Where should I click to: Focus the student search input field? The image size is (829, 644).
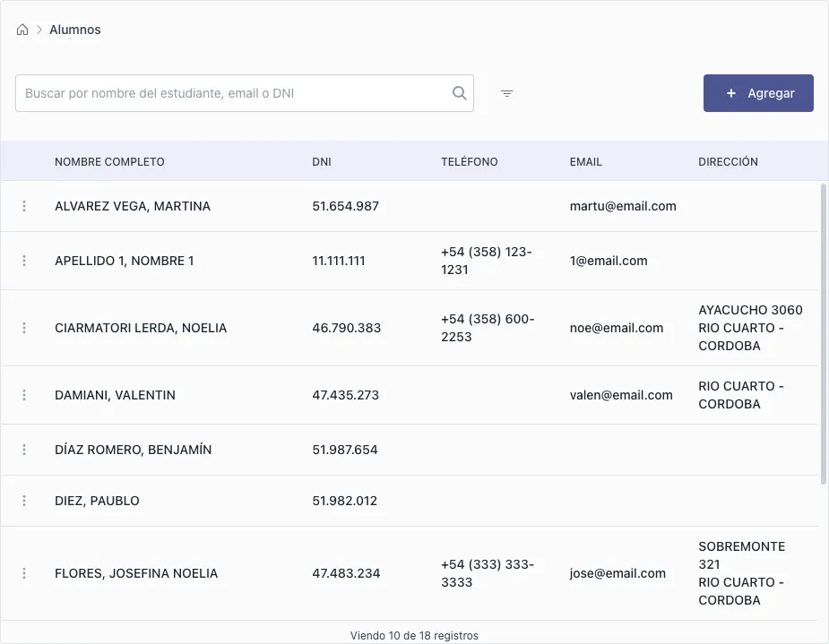pos(233,93)
